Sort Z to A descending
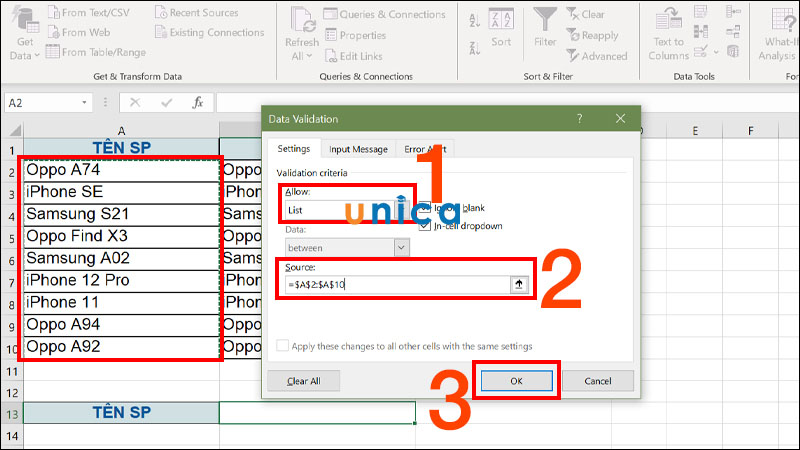800x450 pixels. (474, 48)
